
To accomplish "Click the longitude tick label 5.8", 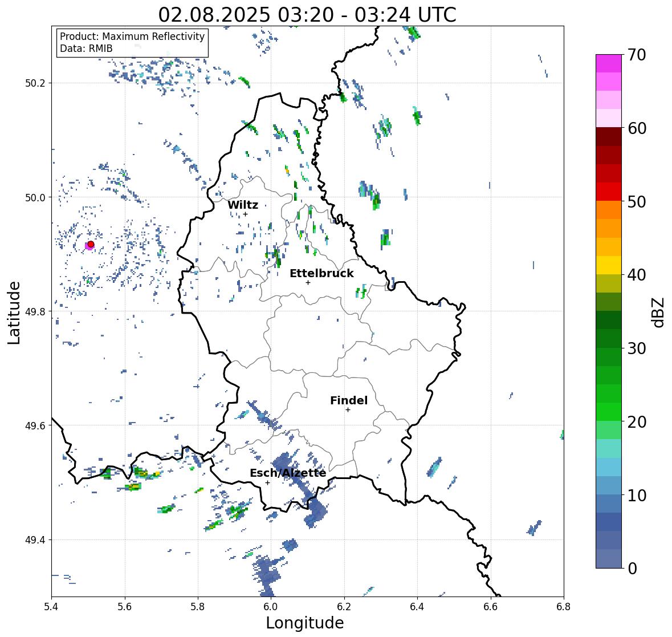I will coord(198,607).
